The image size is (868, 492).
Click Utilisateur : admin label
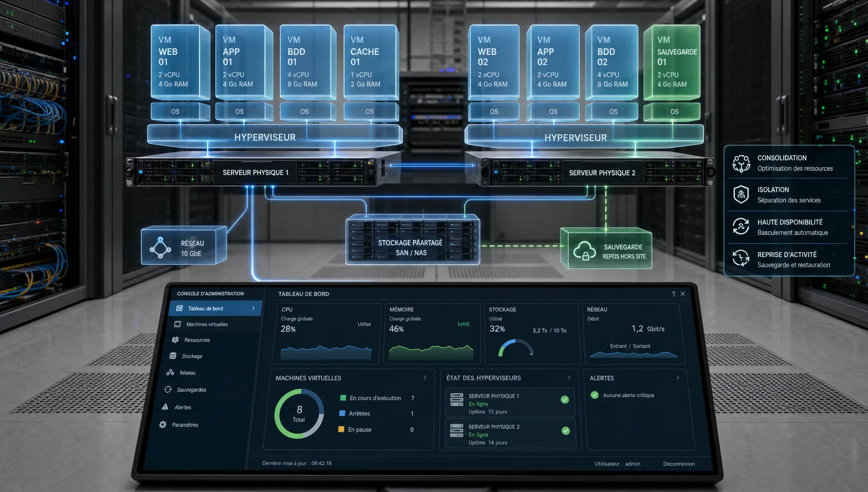[617, 464]
